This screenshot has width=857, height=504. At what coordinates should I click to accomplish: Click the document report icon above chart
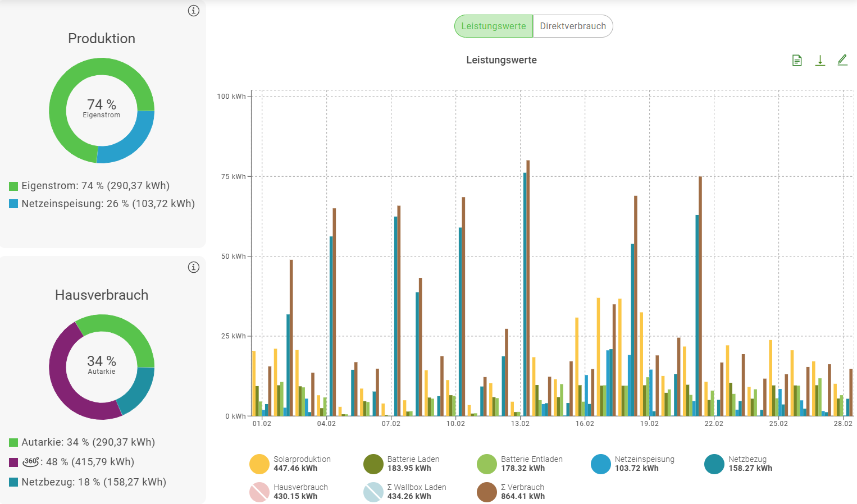click(797, 61)
